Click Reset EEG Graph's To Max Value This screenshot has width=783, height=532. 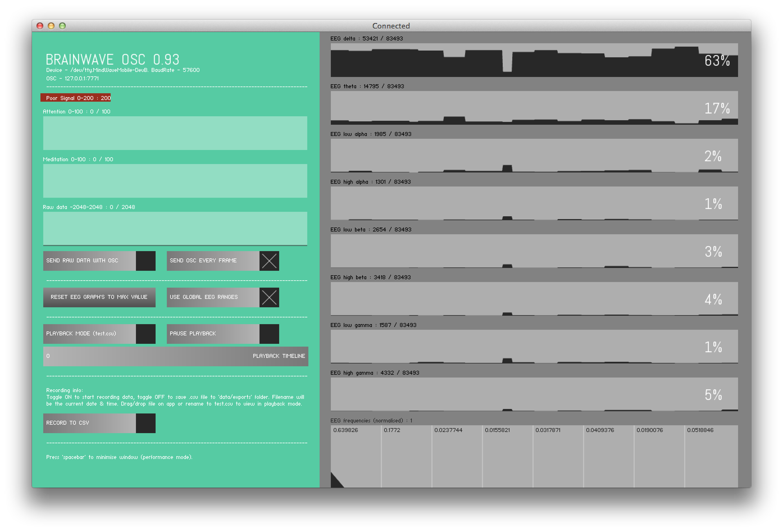tap(99, 297)
